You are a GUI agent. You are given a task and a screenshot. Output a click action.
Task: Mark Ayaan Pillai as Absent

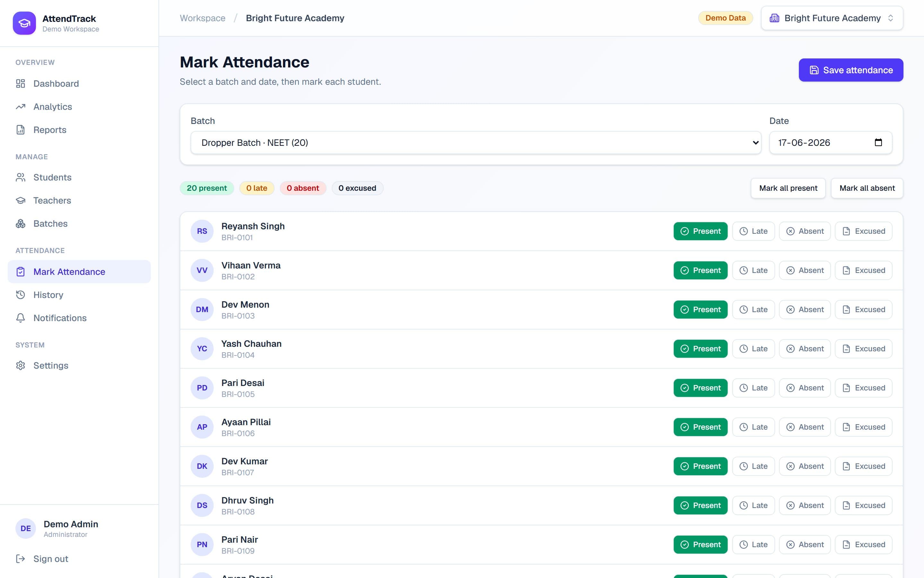click(x=805, y=427)
